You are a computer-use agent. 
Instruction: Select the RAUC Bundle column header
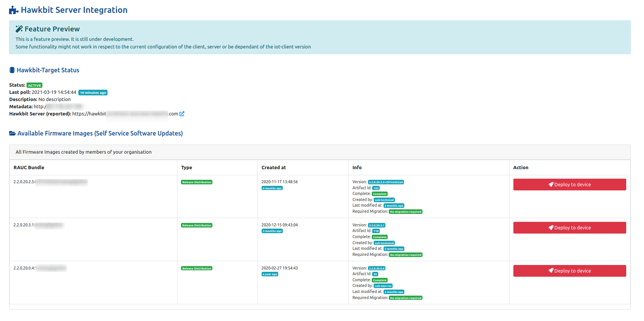29,168
